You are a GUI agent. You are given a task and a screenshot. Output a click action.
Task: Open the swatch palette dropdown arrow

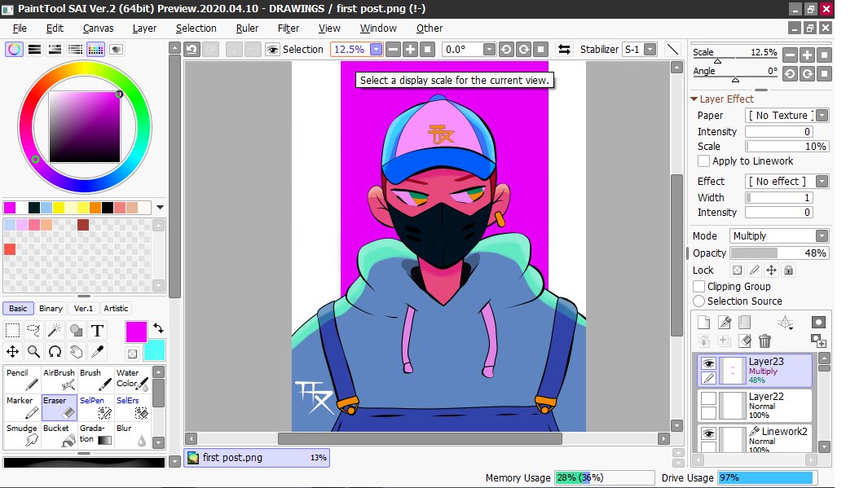(x=160, y=208)
